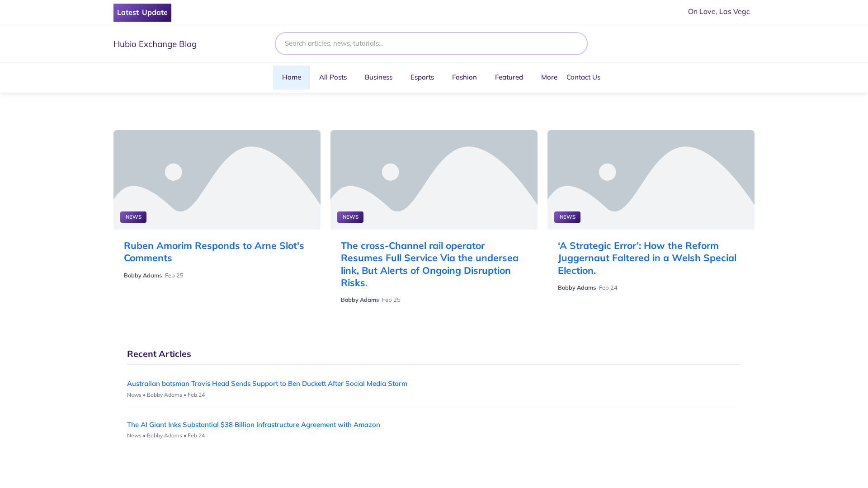The image size is (868, 488).
Task: Click the scrolling ticker text On Love Las Vegas
Action: coord(718,11)
